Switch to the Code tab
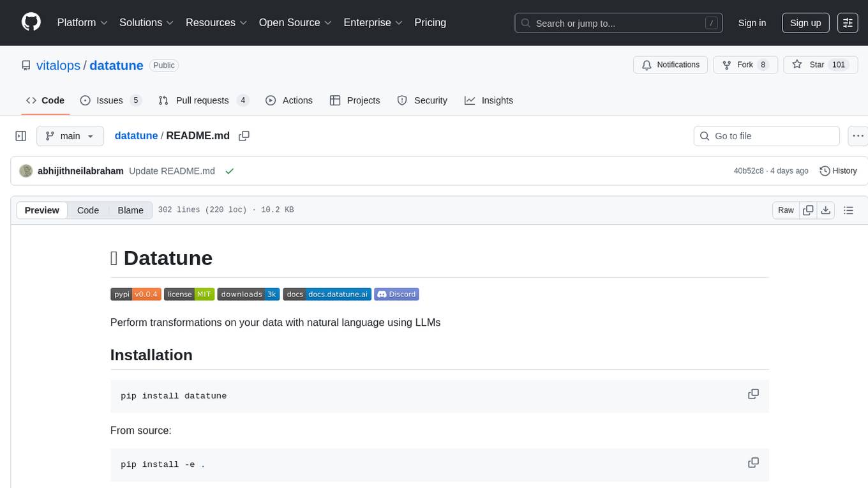The width and height of the screenshot is (868, 488). pyautogui.click(x=45, y=100)
